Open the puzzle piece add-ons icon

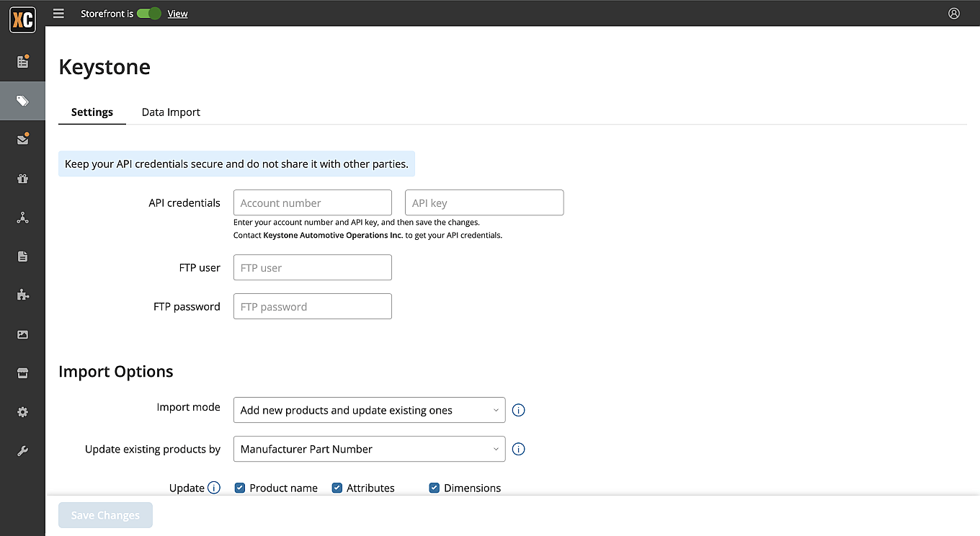tap(22, 295)
